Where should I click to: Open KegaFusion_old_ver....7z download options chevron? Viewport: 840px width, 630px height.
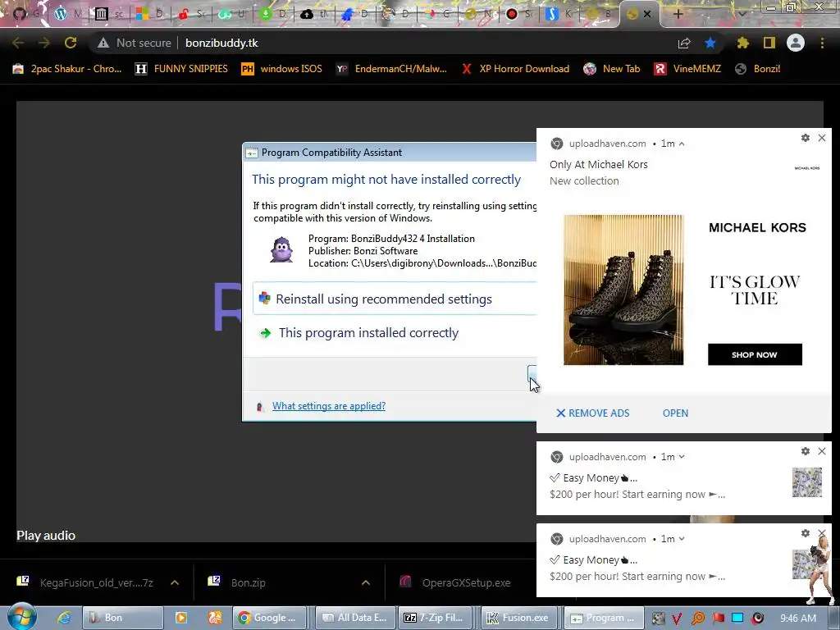point(175,582)
